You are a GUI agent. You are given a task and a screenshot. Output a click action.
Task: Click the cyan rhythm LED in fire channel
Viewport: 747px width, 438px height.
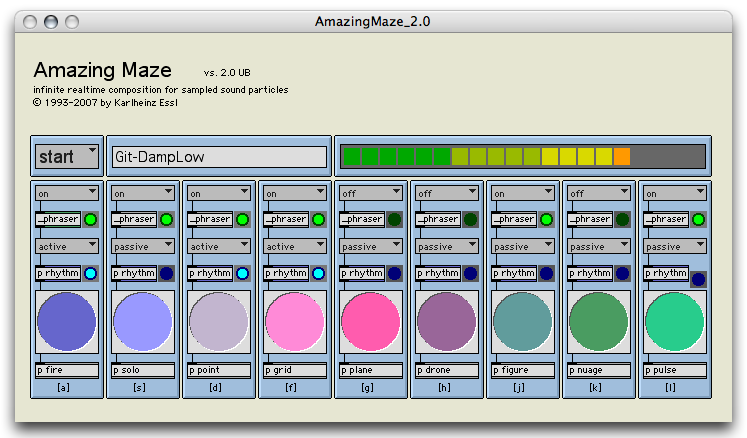(91, 274)
